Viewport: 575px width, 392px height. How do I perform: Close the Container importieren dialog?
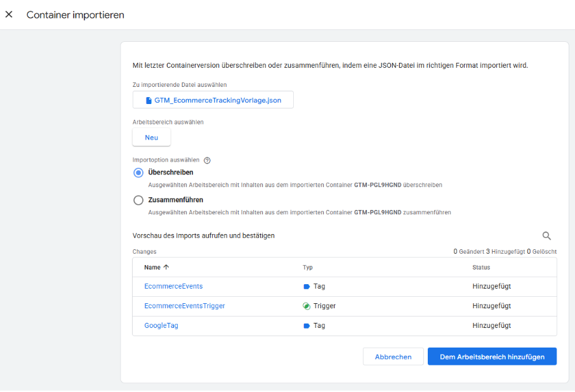click(x=9, y=15)
